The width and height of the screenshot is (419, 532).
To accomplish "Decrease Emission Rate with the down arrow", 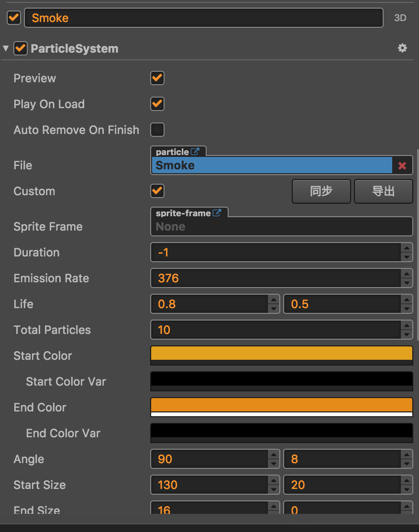I will (x=407, y=283).
